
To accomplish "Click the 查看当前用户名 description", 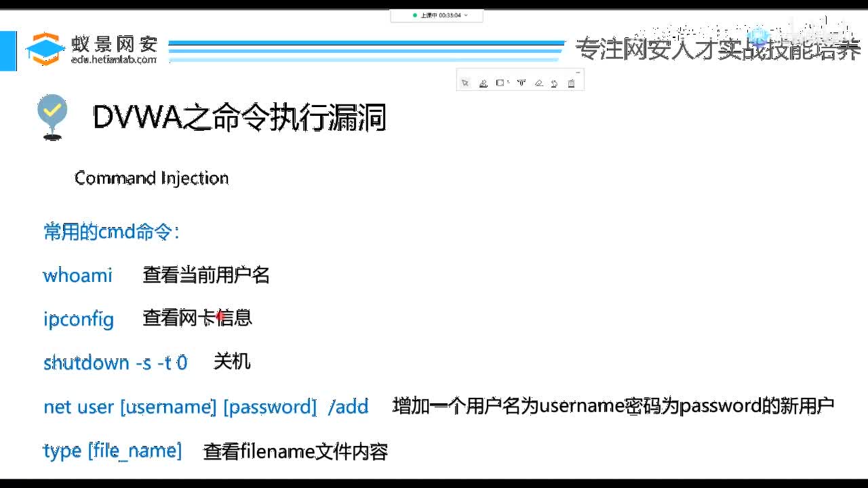I will pyautogui.click(x=206, y=274).
